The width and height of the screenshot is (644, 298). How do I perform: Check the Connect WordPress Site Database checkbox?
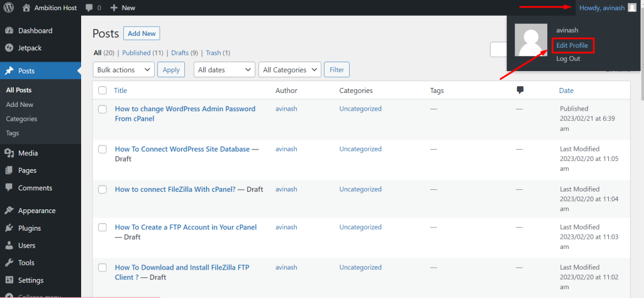pyautogui.click(x=103, y=150)
